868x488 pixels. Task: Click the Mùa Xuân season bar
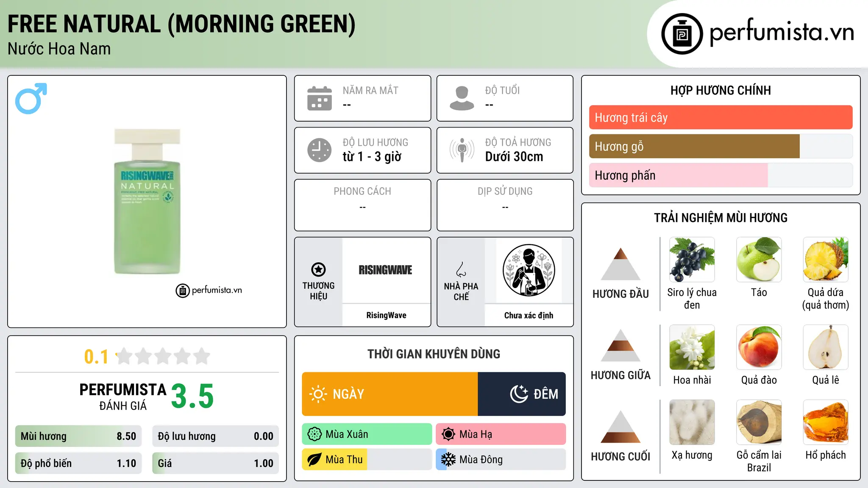(x=367, y=434)
